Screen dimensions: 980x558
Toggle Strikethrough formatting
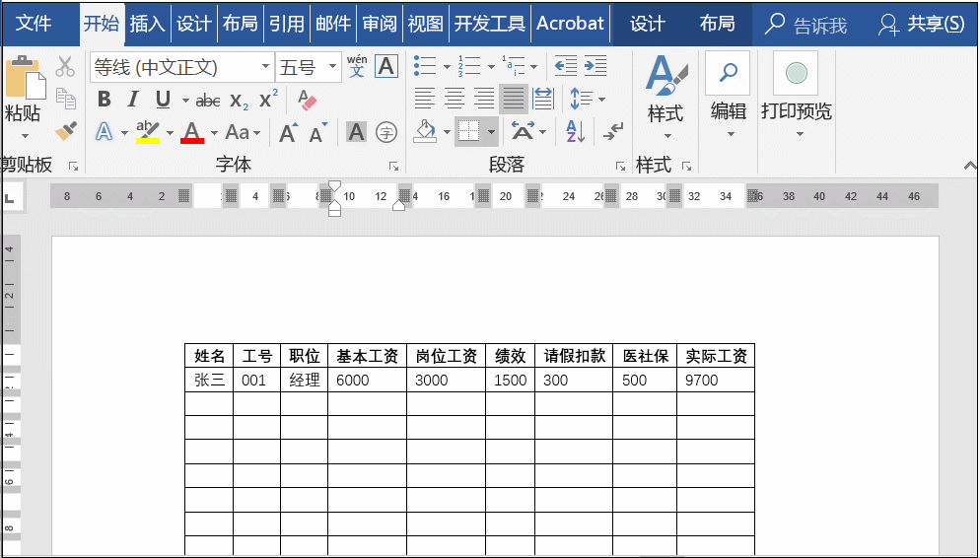tap(207, 100)
